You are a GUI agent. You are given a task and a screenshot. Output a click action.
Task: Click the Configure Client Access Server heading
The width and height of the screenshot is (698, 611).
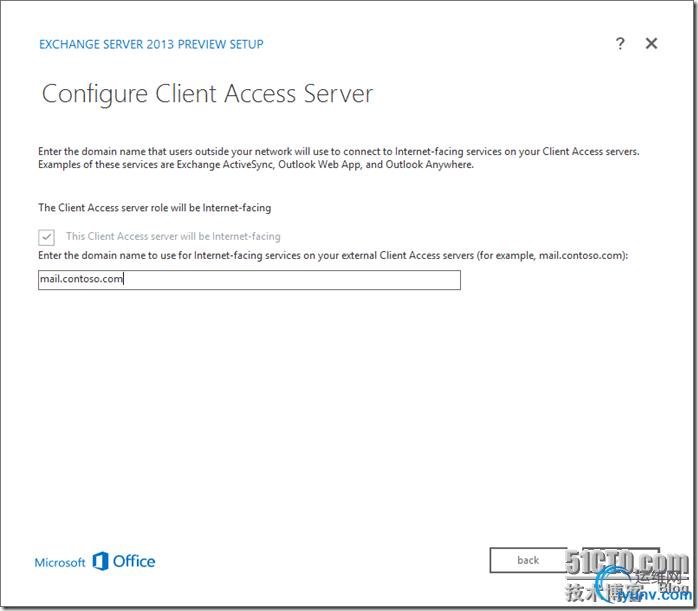coord(207,94)
